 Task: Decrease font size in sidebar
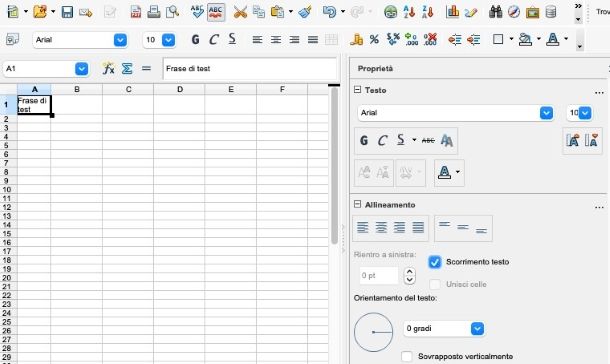click(x=591, y=140)
